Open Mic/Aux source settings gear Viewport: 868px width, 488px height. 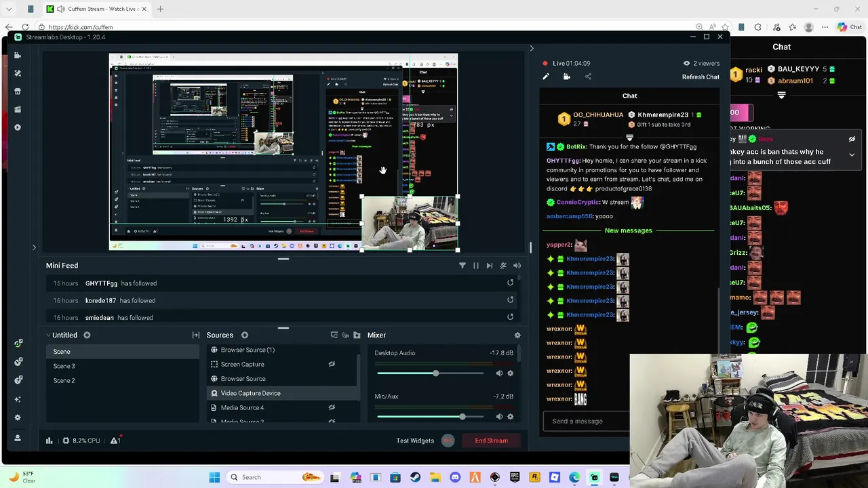pyautogui.click(x=511, y=416)
